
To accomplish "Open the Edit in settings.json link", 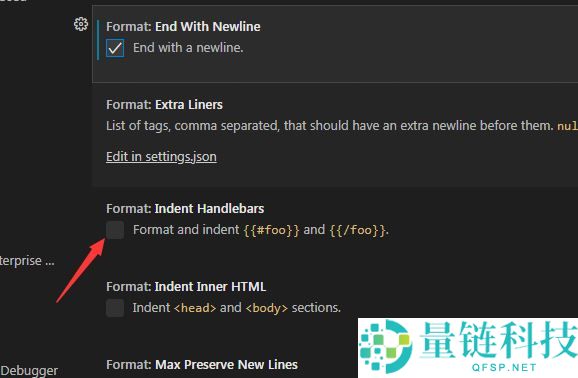I will click(161, 157).
